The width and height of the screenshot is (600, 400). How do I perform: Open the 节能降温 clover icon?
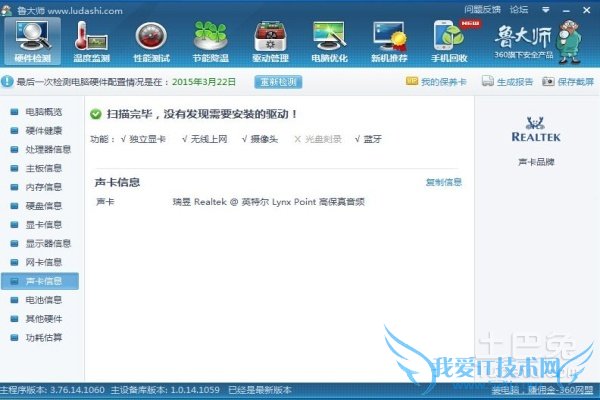[210, 41]
